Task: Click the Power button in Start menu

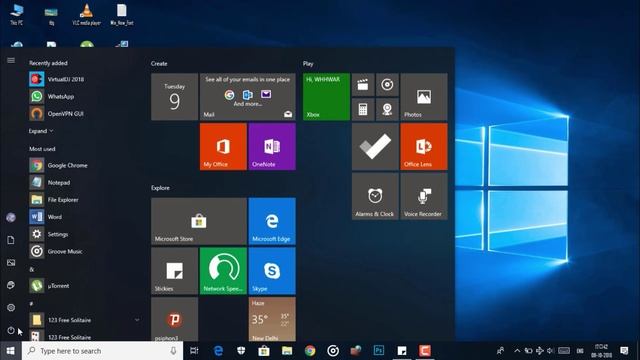Action: click(11, 330)
